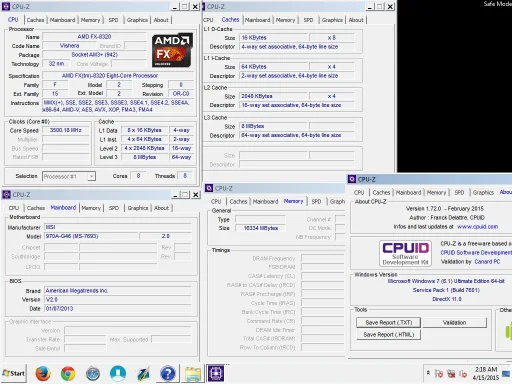Click the blue user silhouette taskbar icon

pyautogui.click(x=118, y=373)
